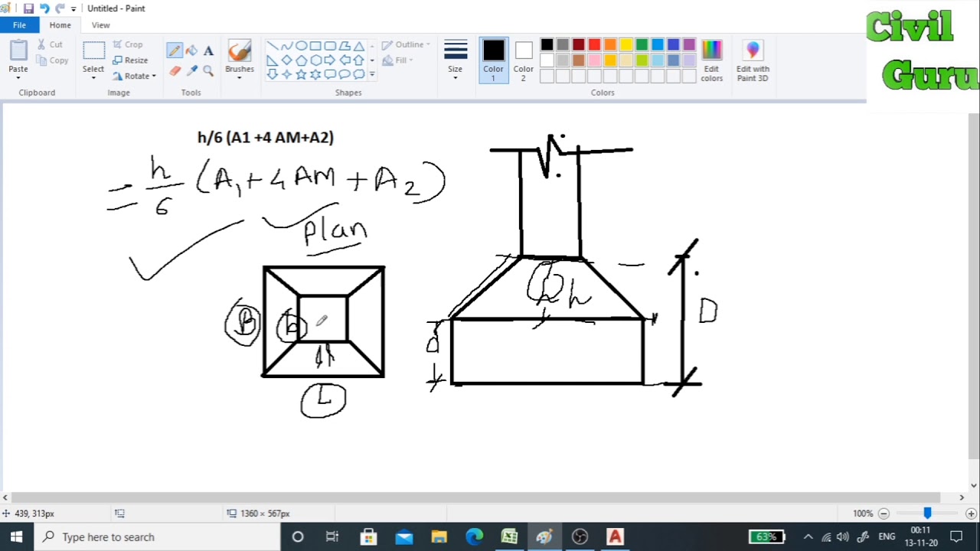Open Excel from taskbar
The image size is (980, 551).
[509, 536]
